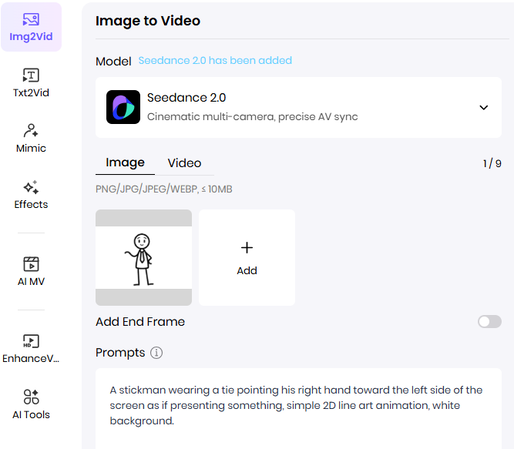Click the Prompts info icon
Screen dimensions: 514x449
[x=156, y=353]
